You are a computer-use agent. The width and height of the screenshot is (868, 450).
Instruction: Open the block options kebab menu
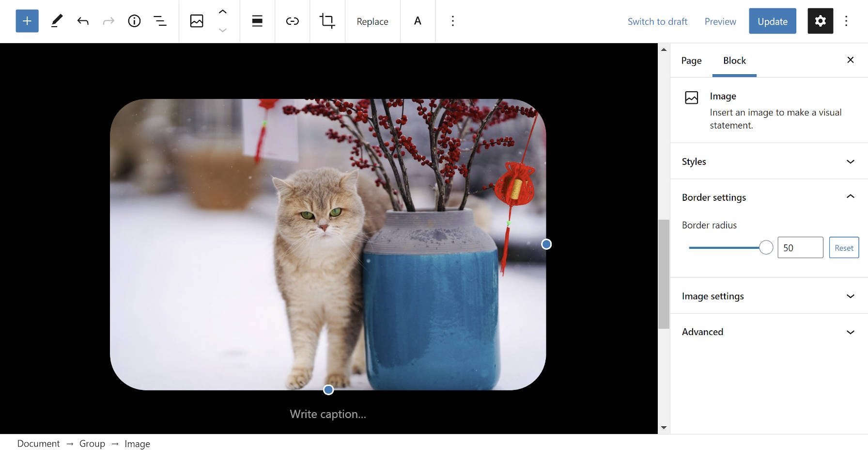pyautogui.click(x=452, y=21)
